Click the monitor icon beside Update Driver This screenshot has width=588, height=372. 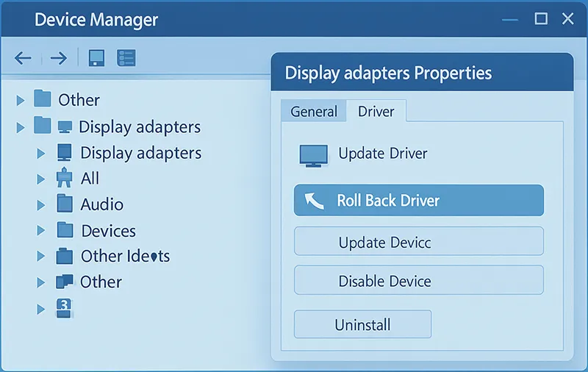pyautogui.click(x=313, y=154)
